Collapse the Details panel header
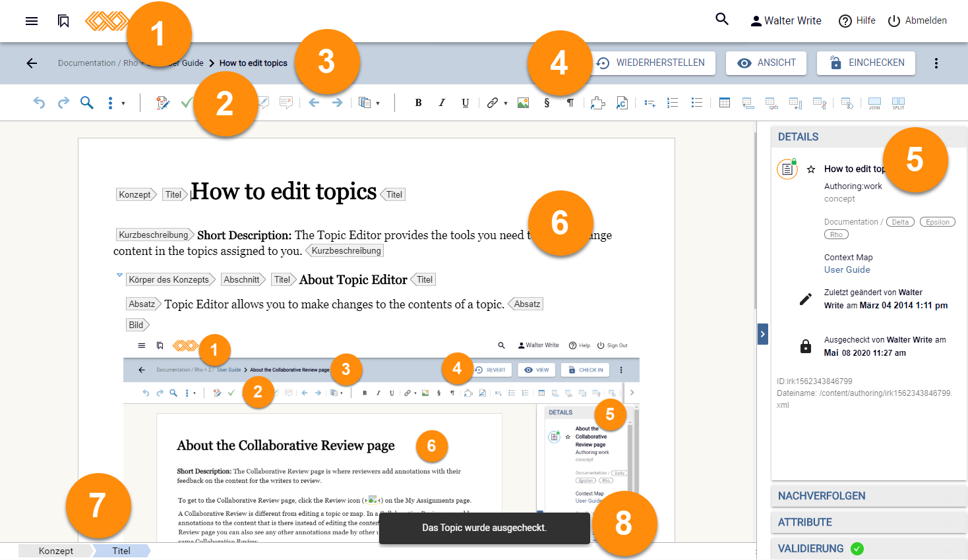The height and width of the screenshot is (560, 968). click(x=868, y=137)
